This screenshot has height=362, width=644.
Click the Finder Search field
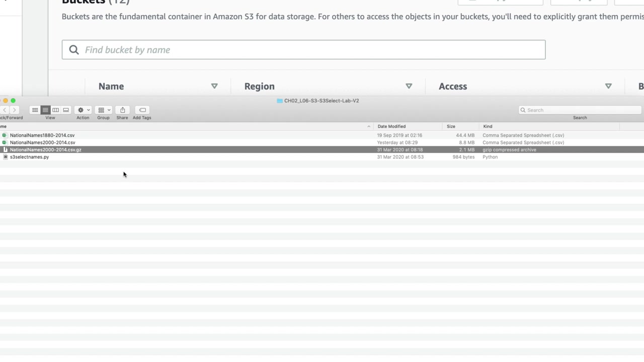pos(580,110)
